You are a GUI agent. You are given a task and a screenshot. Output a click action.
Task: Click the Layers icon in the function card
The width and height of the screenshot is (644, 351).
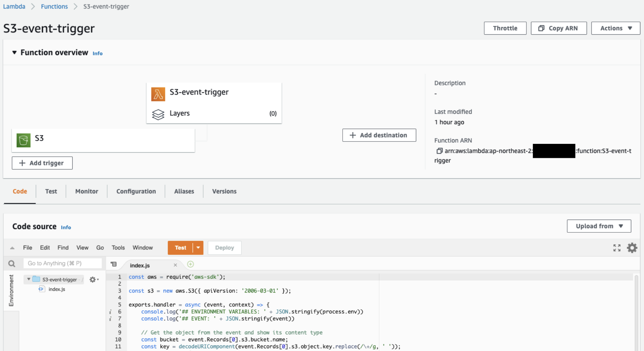(158, 115)
